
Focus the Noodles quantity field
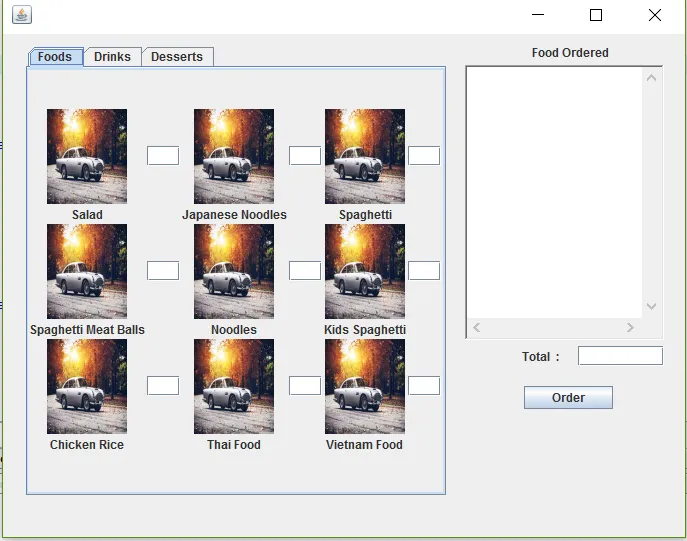tap(305, 270)
